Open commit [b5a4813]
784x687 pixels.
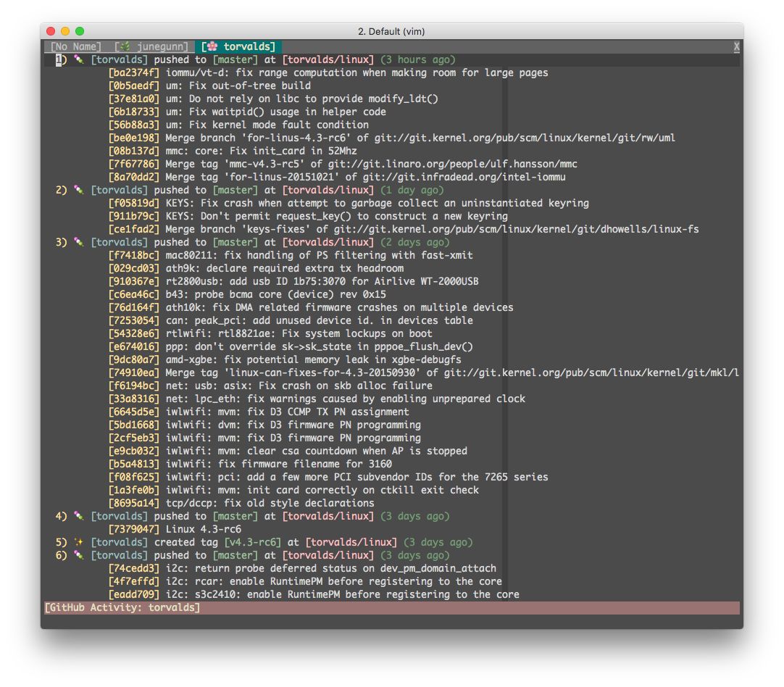(x=134, y=464)
